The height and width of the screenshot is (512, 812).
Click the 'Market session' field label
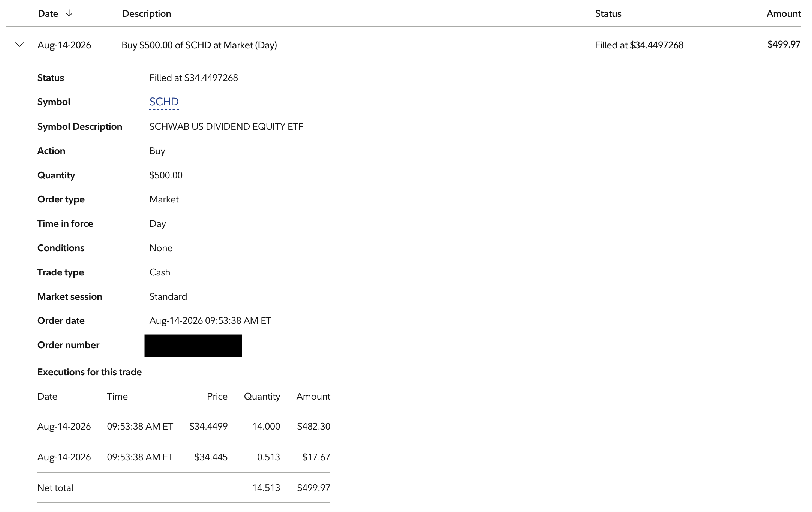tap(70, 297)
